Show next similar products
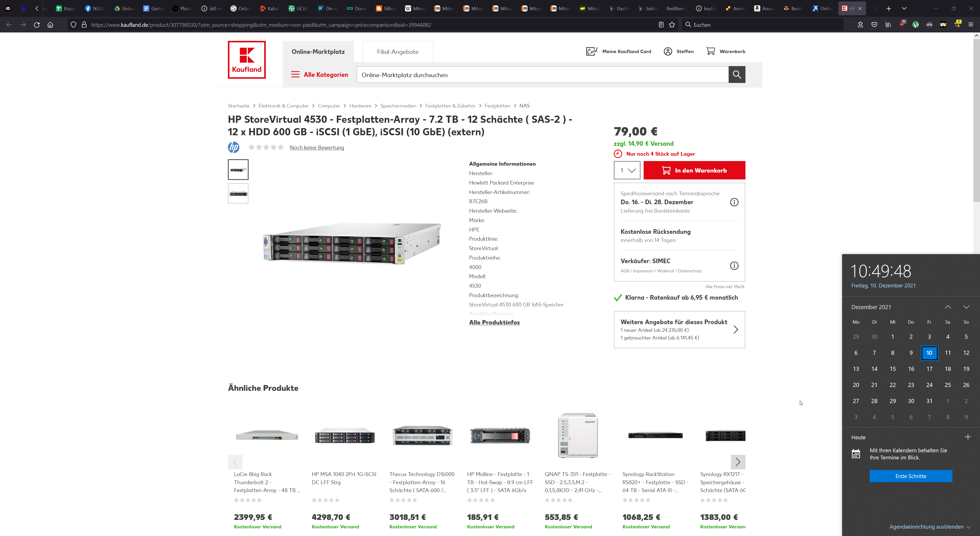This screenshot has height=536, width=980. (x=738, y=462)
